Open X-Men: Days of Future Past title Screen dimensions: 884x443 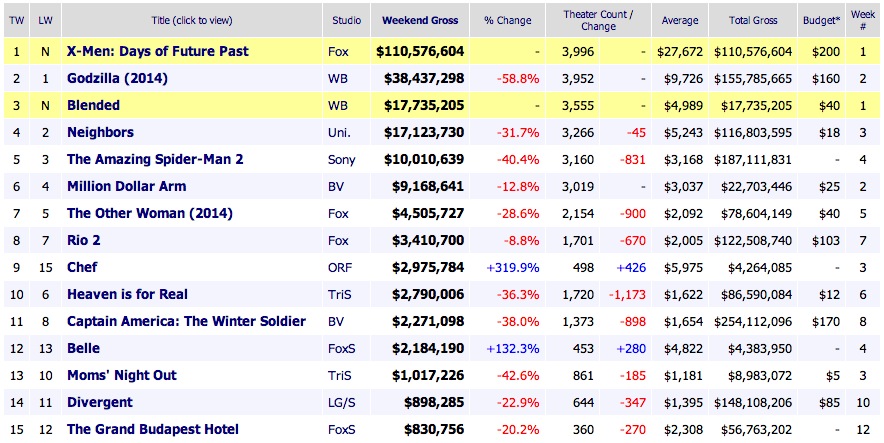[x=157, y=51]
